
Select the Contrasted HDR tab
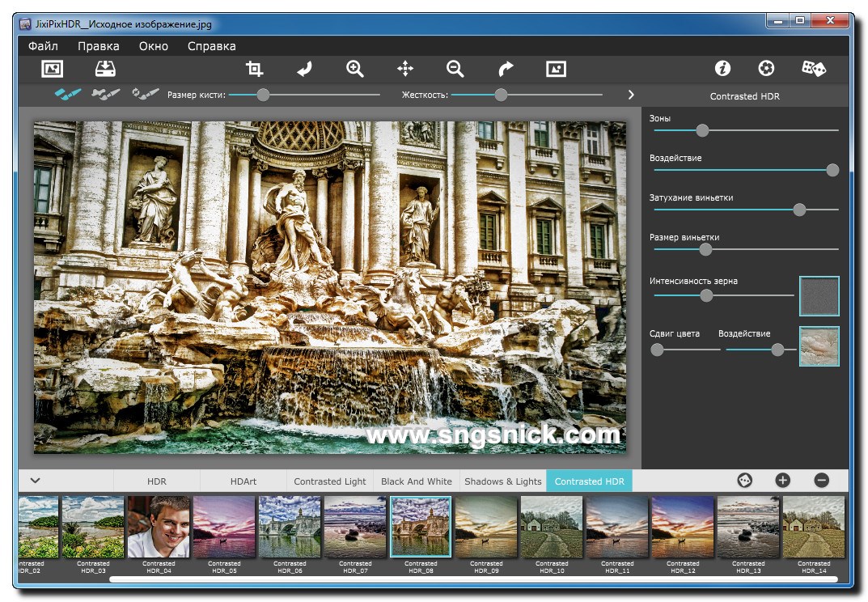coord(589,481)
